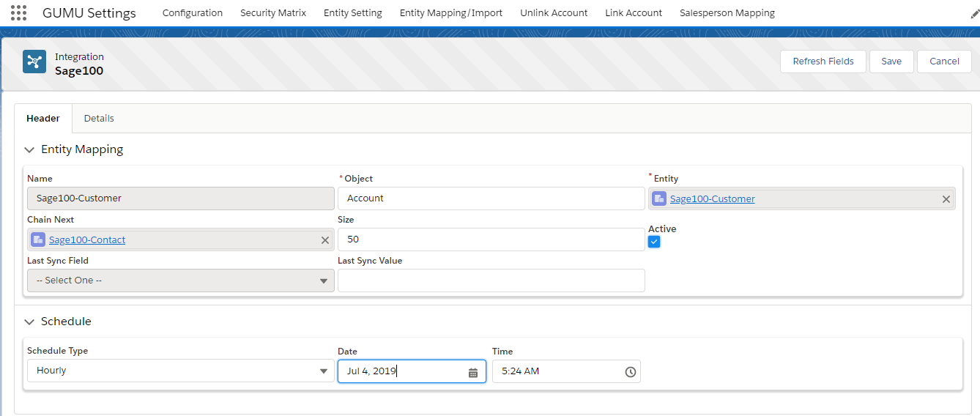
Task: Open the Unlink Account page
Action: click(x=554, y=13)
